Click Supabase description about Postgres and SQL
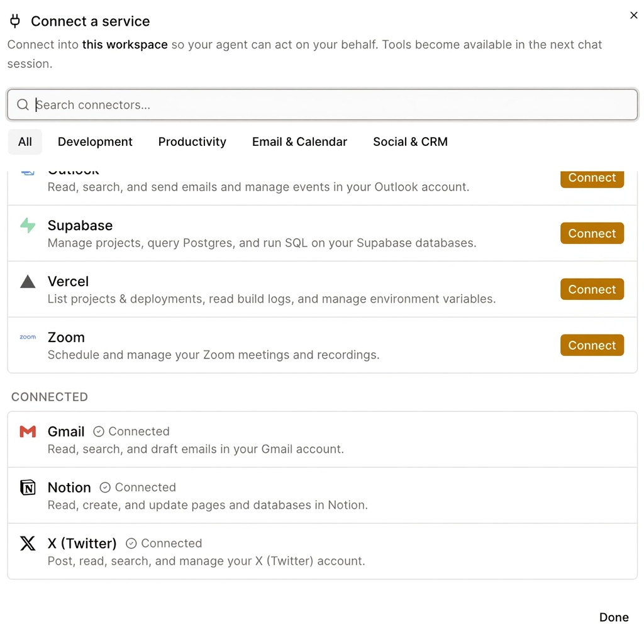644x644 pixels. (262, 243)
